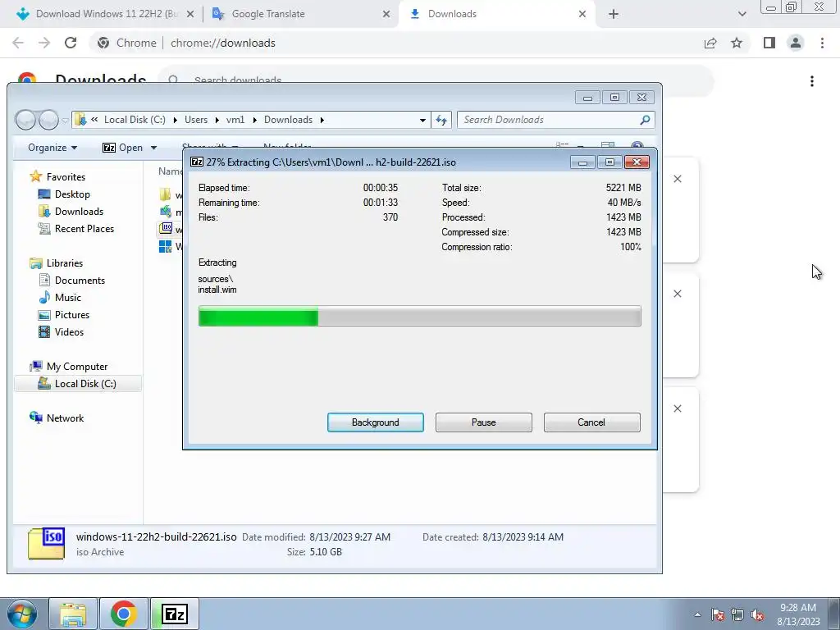Screen dimensions: 840x630
Task: Open network status tray icon
Action: [x=737, y=614]
